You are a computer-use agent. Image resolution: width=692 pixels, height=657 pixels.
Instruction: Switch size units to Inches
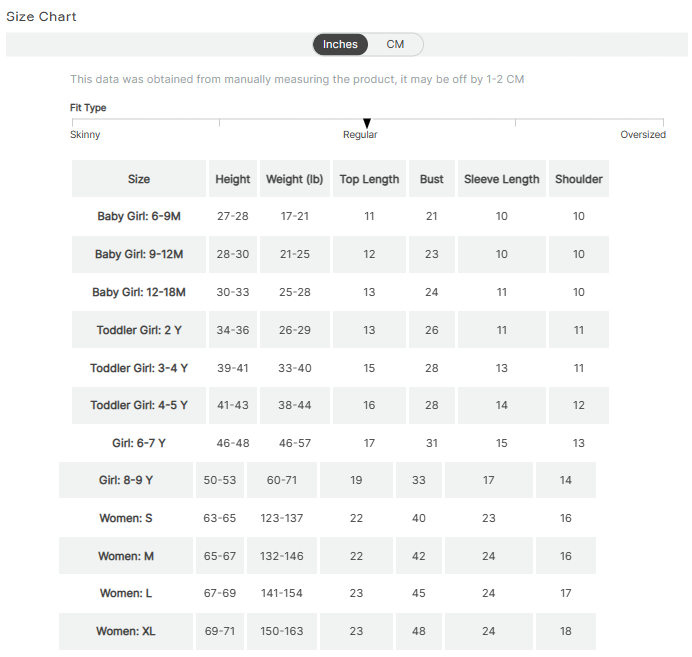coord(340,45)
